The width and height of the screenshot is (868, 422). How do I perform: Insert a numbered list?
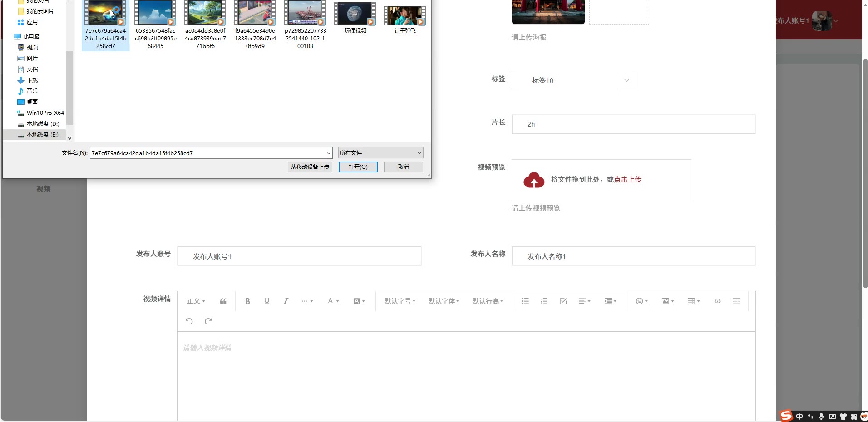(x=544, y=301)
